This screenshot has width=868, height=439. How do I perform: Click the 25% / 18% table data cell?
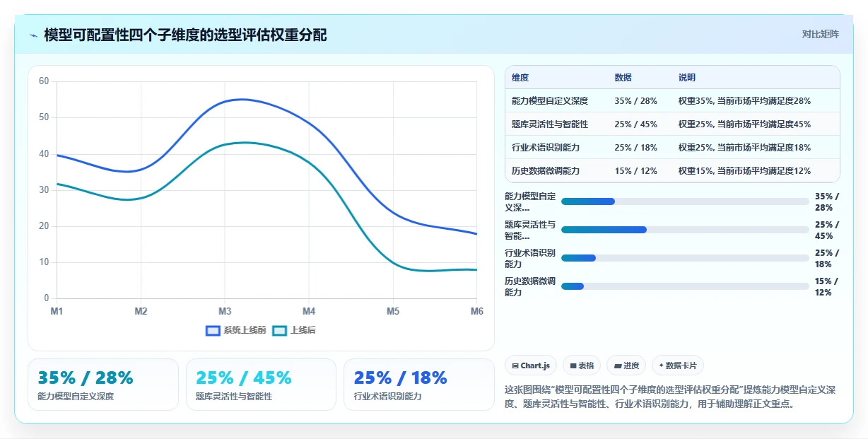click(x=636, y=148)
